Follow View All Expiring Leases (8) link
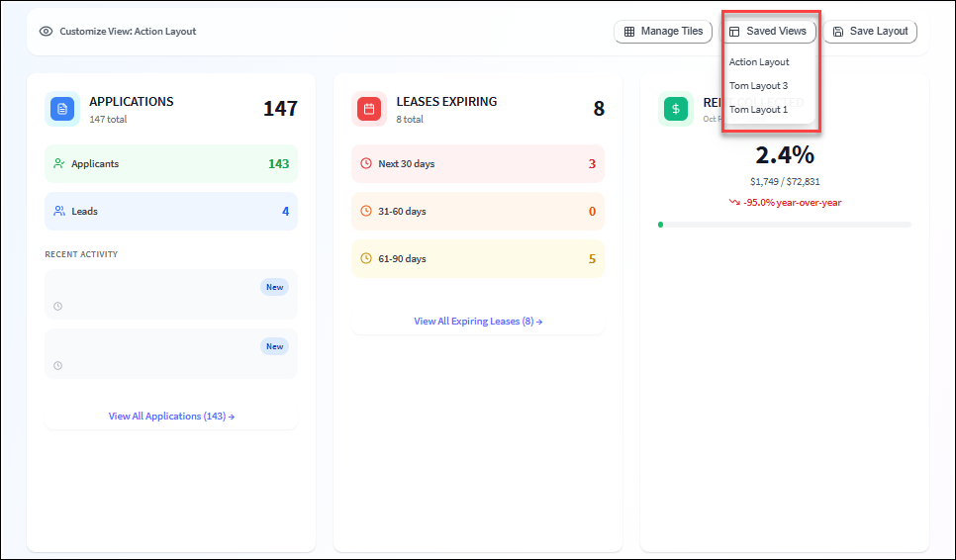956x560 pixels. (478, 322)
